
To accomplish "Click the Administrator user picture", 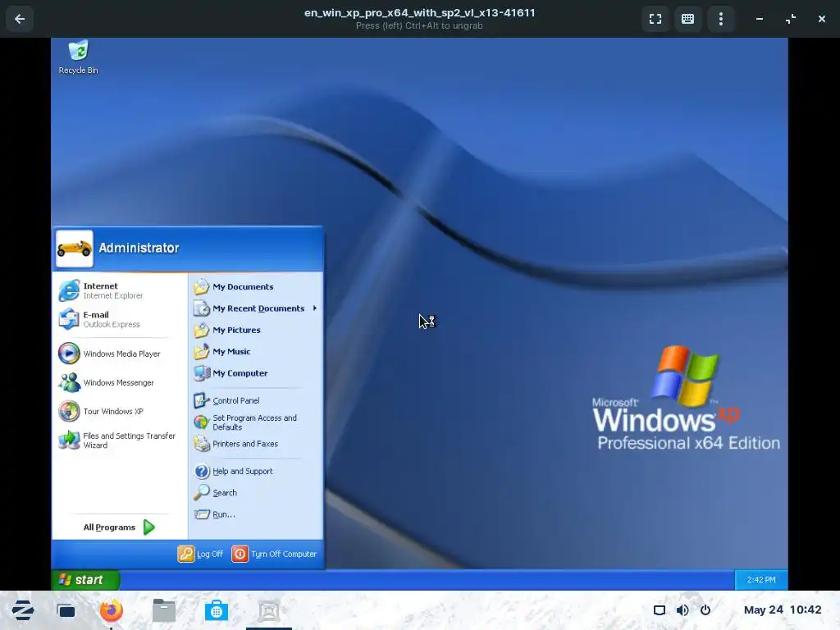I will click(75, 249).
